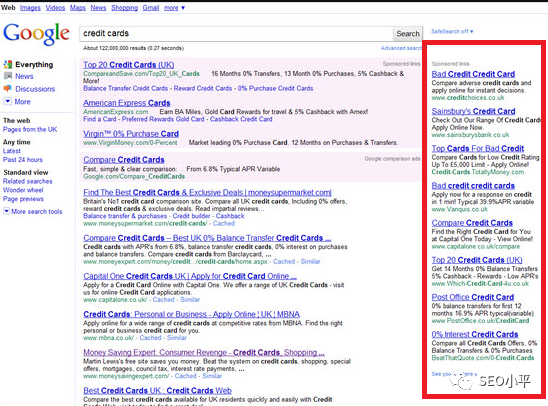Click the Search button
This screenshot has height=406, width=548.
408,34
